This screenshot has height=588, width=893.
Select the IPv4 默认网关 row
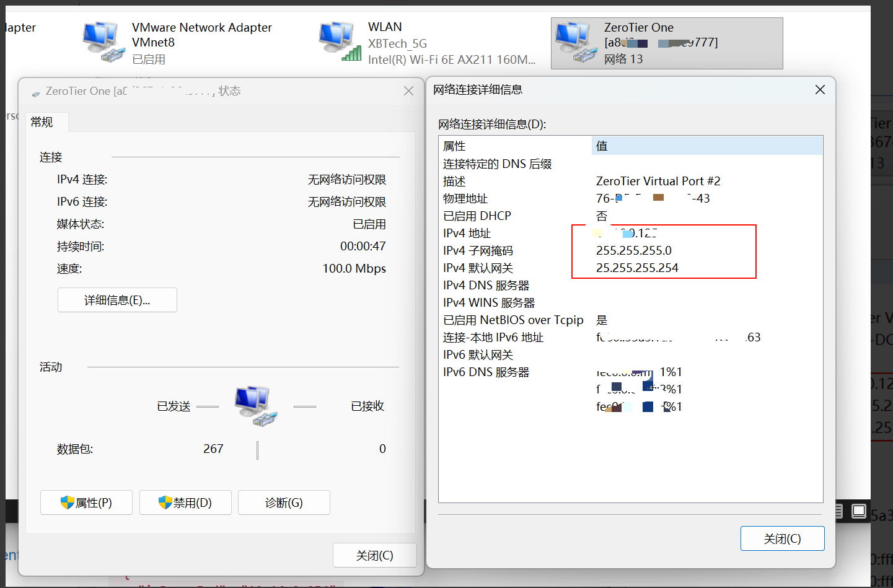631,268
